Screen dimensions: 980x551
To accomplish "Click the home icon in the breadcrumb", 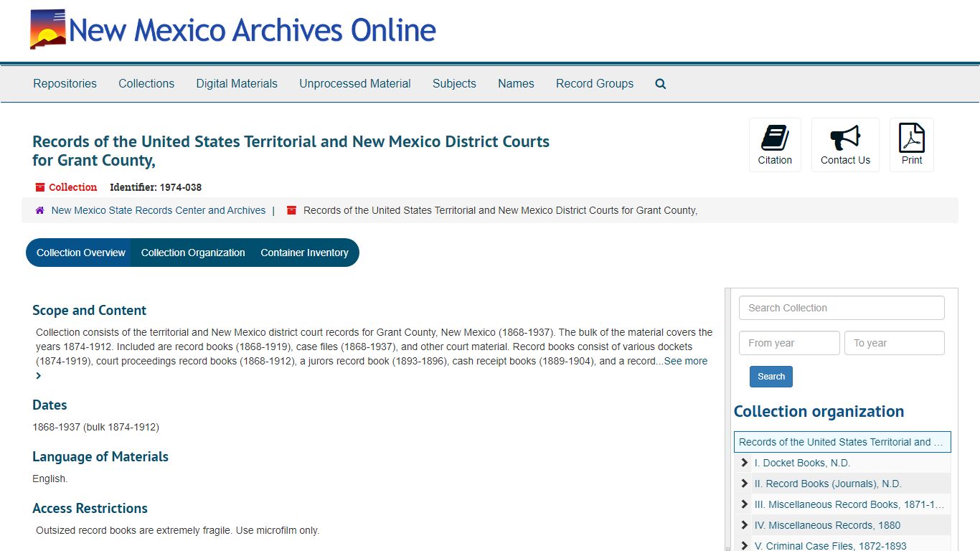I will pos(40,210).
